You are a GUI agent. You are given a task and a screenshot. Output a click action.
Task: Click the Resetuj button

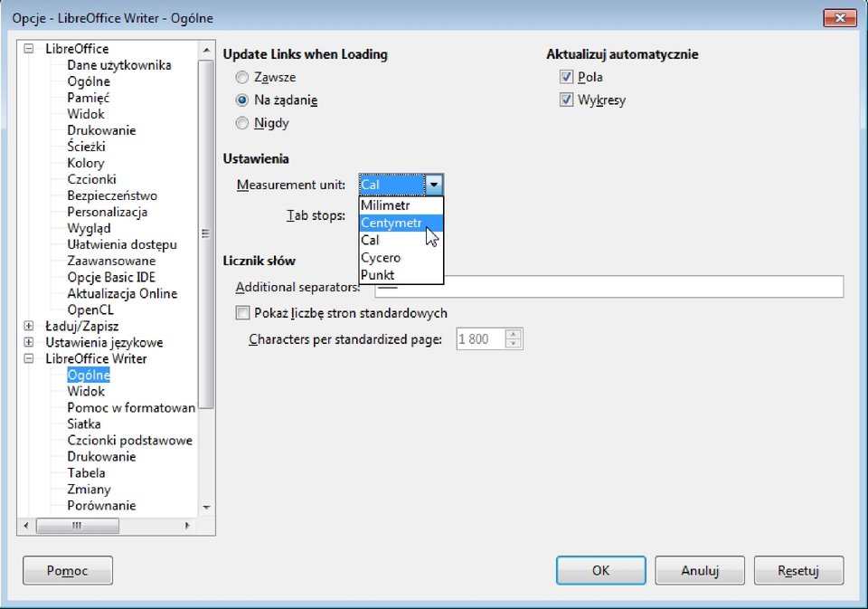pyautogui.click(x=798, y=570)
